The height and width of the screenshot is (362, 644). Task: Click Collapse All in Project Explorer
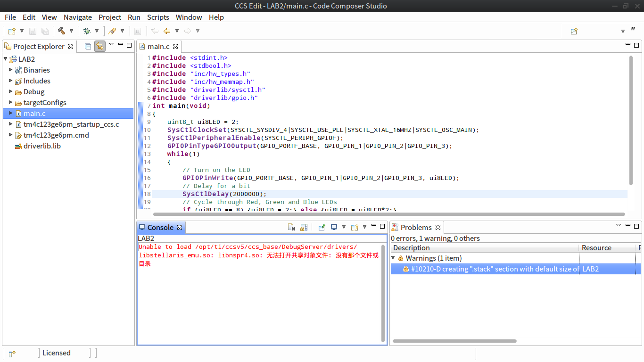(x=88, y=46)
